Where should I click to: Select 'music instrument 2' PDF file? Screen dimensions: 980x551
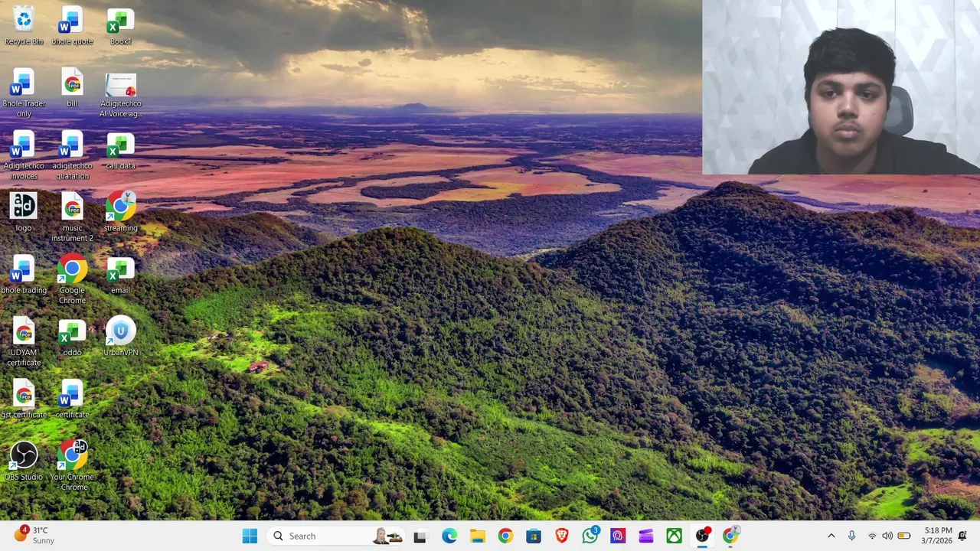pyautogui.click(x=72, y=217)
